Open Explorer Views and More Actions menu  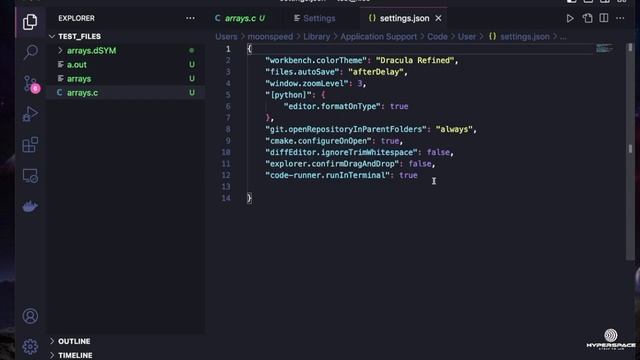pyautogui.click(x=190, y=18)
